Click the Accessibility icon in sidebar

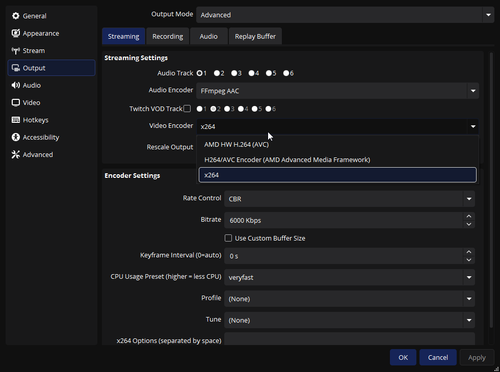pyautogui.click(x=16, y=137)
